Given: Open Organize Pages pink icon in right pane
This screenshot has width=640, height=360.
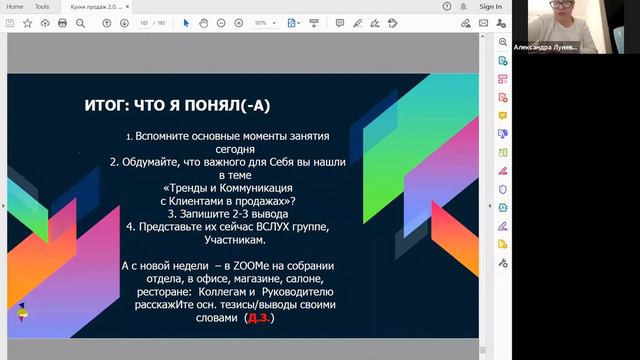Looking at the screenshot, I should tap(503, 79).
